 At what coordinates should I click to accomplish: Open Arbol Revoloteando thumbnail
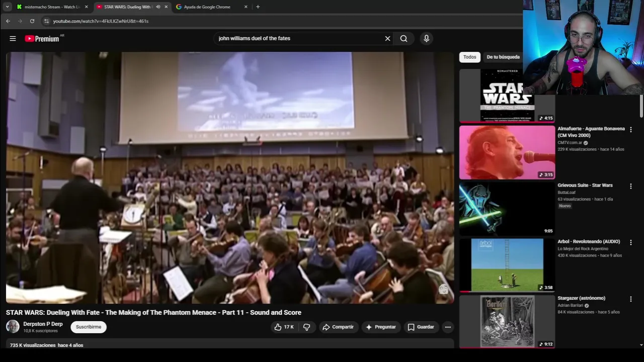(507, 265)
